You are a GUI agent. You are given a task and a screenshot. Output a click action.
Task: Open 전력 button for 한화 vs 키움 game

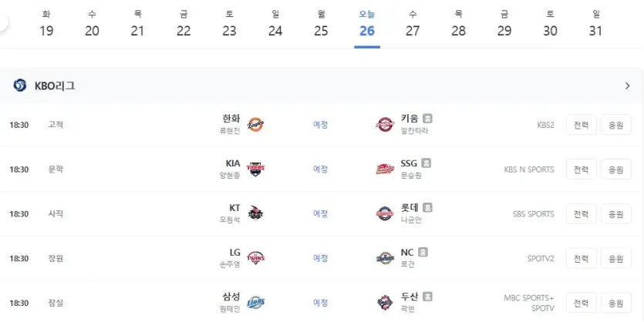582,125
